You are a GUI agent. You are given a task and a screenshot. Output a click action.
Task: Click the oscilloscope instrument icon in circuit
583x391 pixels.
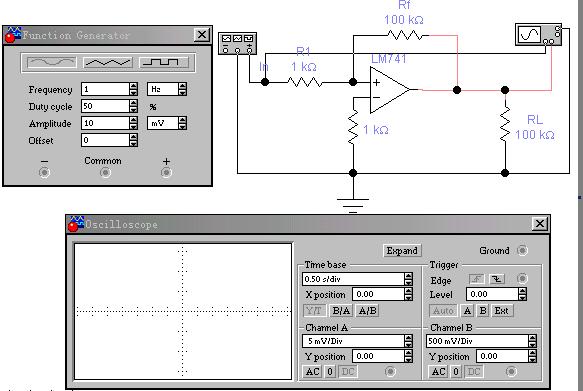coord(538,35)
